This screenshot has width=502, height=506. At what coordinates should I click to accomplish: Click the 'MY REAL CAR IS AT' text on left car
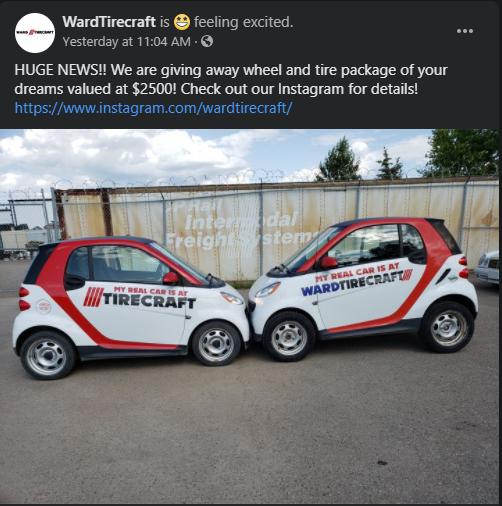click(150, 291)
